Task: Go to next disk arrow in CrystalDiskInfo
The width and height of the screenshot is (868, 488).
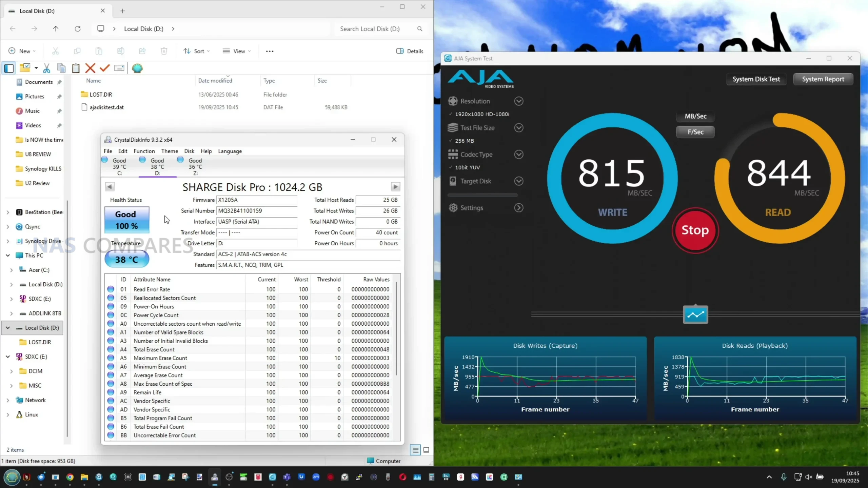Action: (x=395, y=187)
